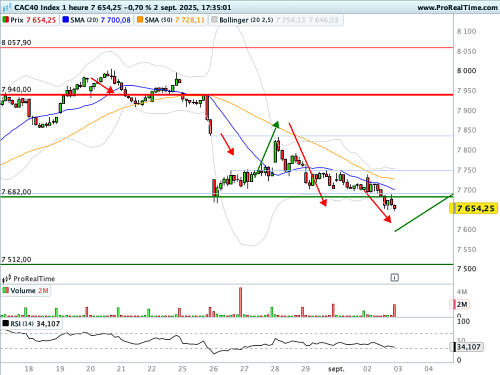Image resolution: width=500 pixels, height=375 pixels.
Task: Click date 03 on the time axis
Action: 398,369
